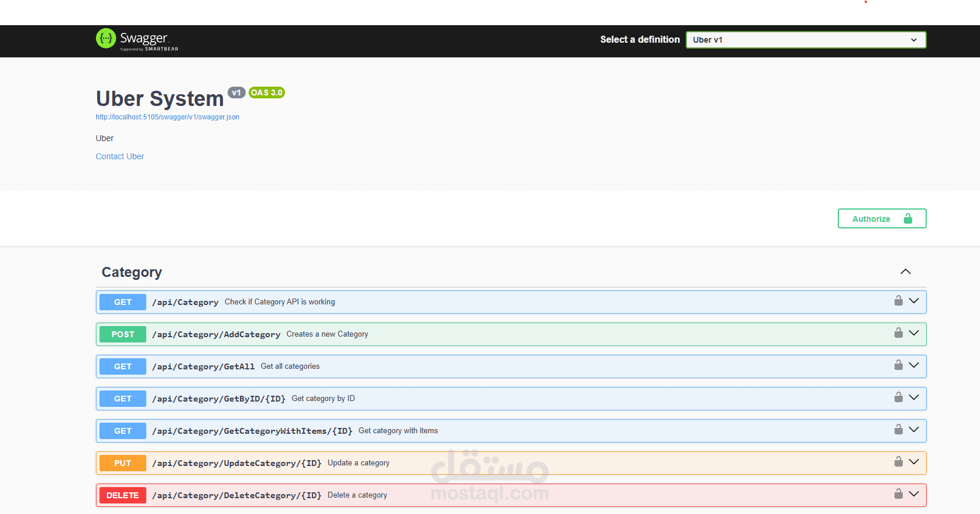Click the OAS 3.0 badge
The height and width of the screenshot is (514, 980).
point(267,92)
